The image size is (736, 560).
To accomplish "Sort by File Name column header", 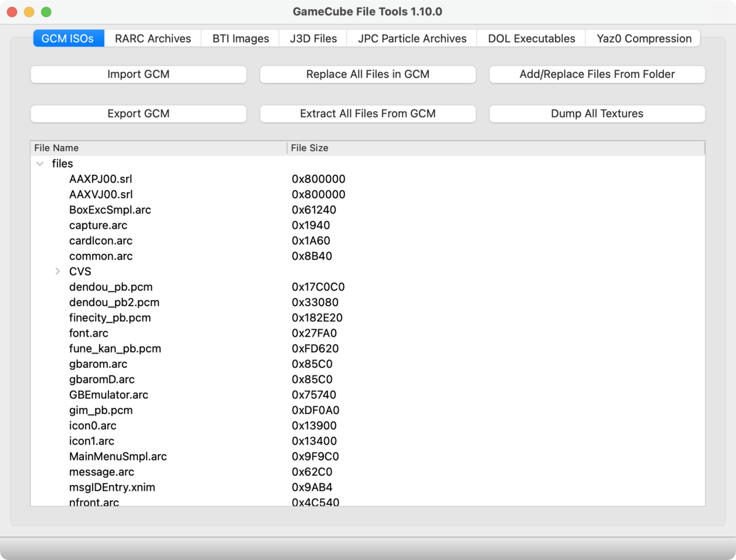I will click(159, 148).
